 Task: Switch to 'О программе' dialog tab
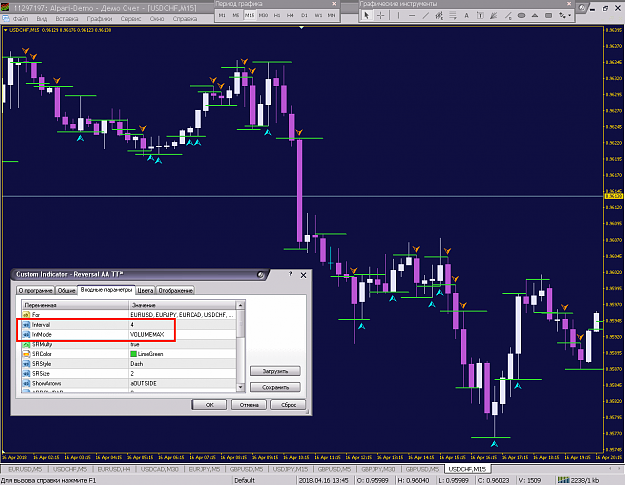pyautogui.click(x=35, y=291)
